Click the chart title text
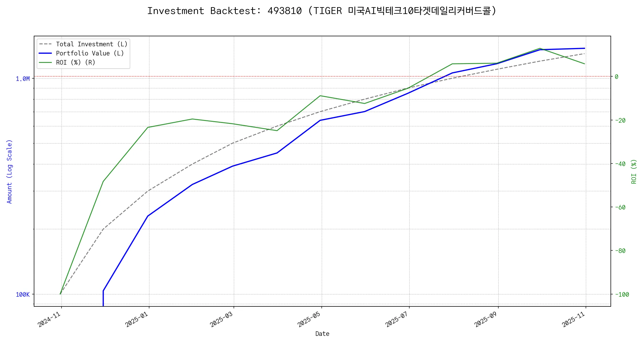Viewport: 644px width, 343px height. pos(322,11)
